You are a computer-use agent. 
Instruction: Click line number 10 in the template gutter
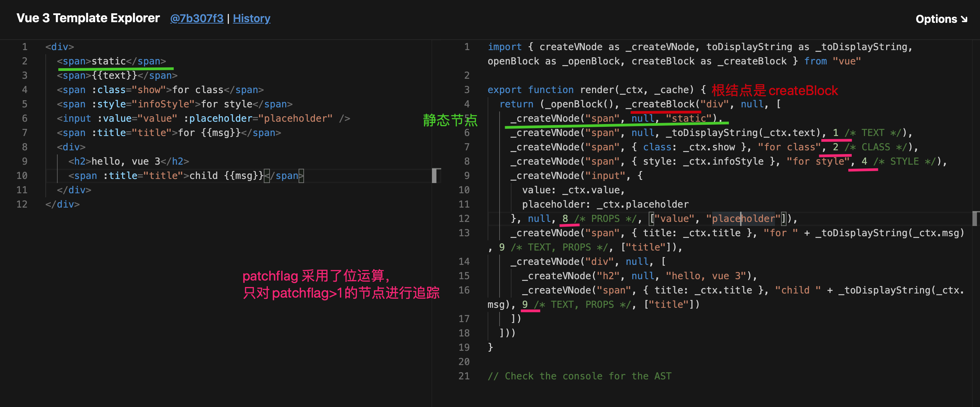point(22,176)
